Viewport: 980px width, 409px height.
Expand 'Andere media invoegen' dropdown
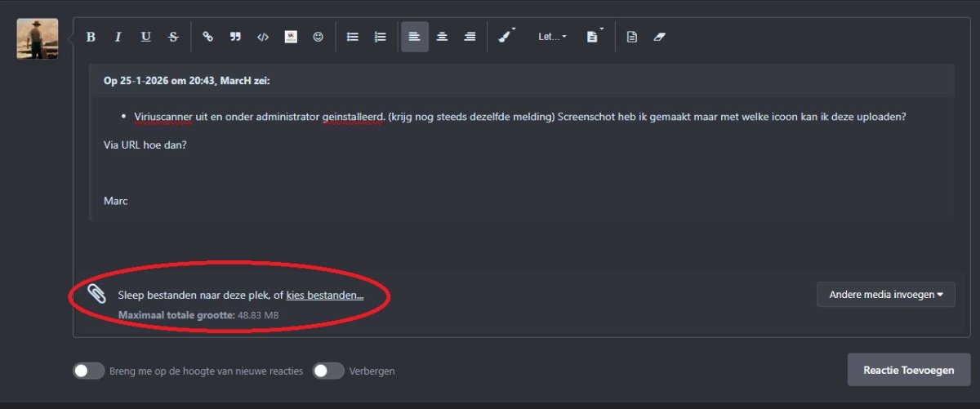(885, 295)
